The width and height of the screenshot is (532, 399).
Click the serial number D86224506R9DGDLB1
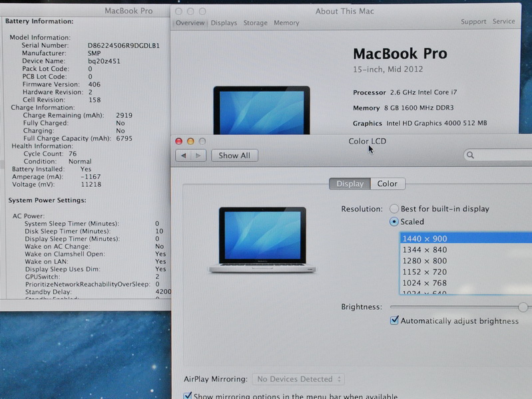click(x=123, y=45)
